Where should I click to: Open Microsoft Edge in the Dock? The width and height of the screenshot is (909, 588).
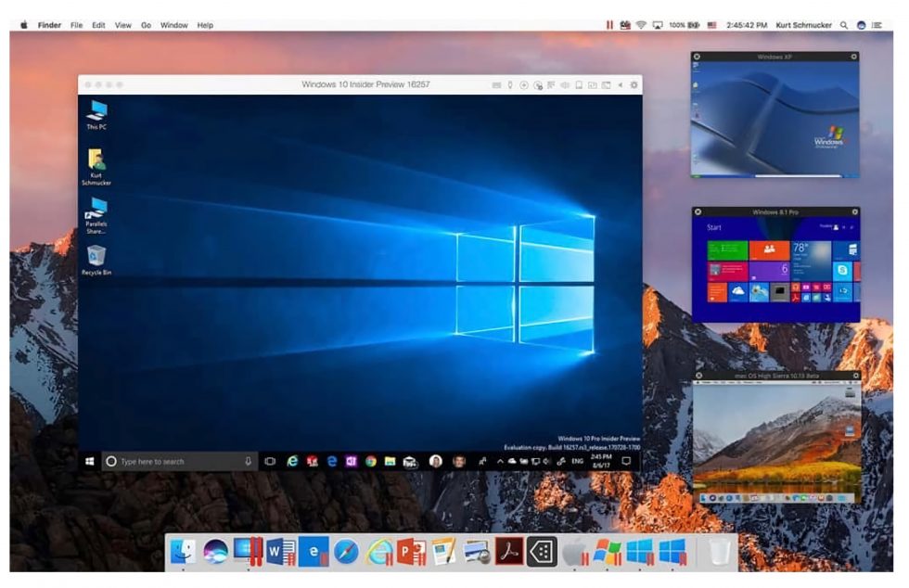314,552
